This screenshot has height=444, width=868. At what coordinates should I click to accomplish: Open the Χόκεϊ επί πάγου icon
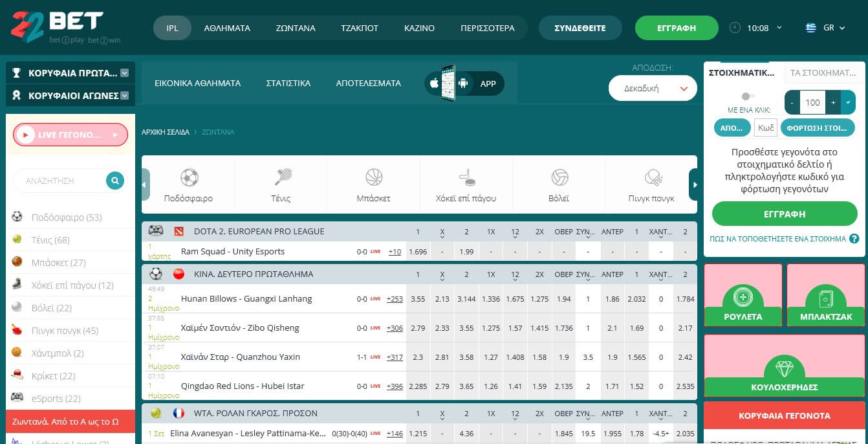(x=466, y=177)
